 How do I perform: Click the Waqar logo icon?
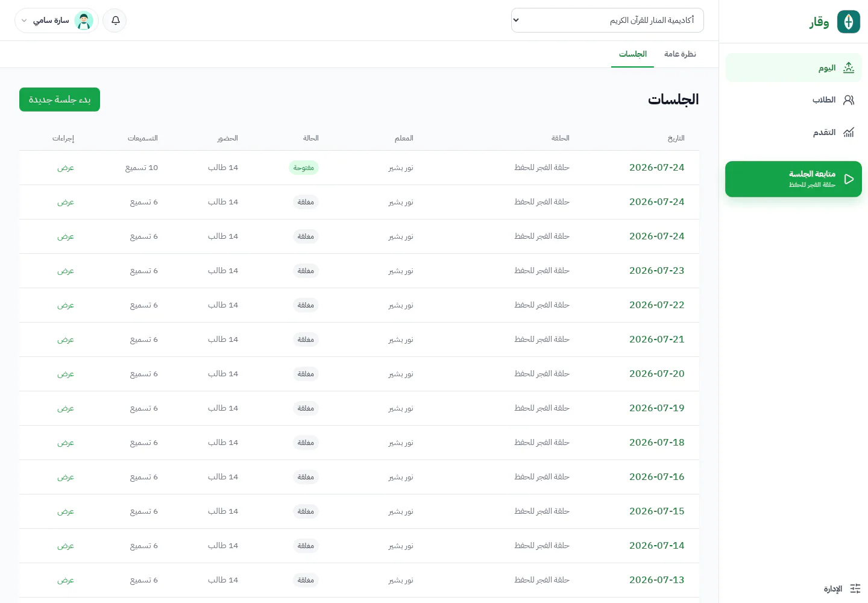[x=849, y=22]
